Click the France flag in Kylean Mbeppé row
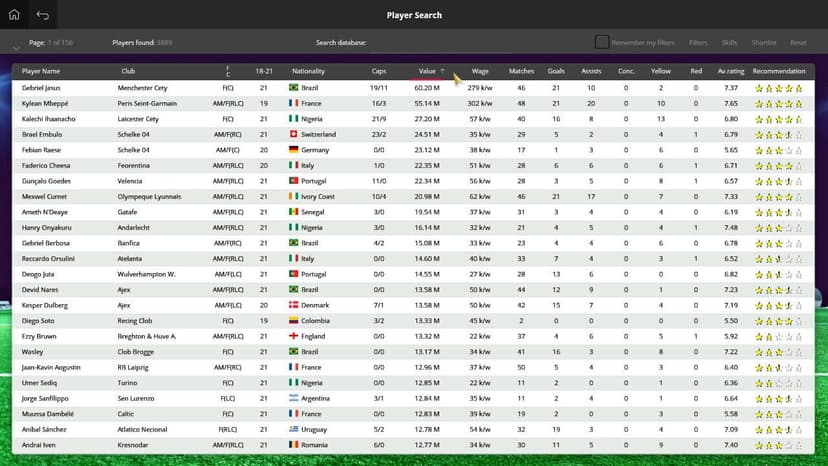828x466 pixels. pyautogui.click(x=294, y=103)
